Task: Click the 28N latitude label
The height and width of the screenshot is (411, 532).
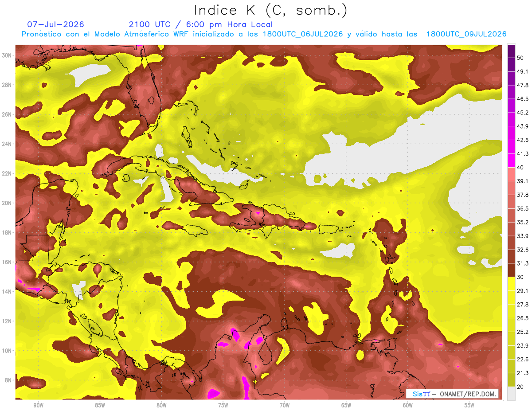Action: (7, 85)
